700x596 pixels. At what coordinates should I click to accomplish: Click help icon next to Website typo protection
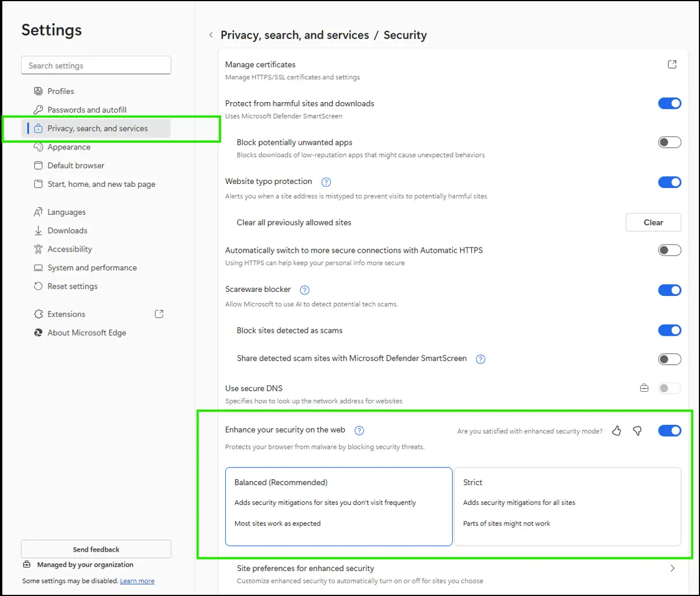click(x=327, y=182)
